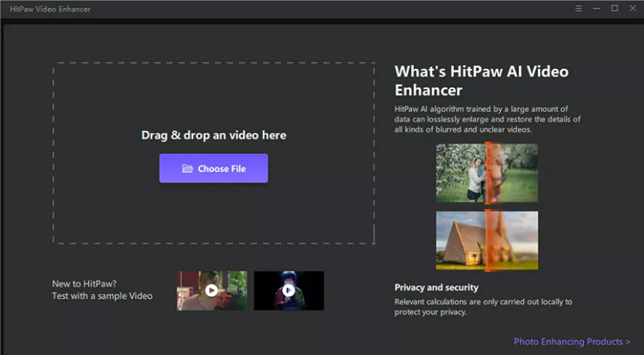
Task: Click the "Privacy and security" heading
Action: (x=436, y=287)
